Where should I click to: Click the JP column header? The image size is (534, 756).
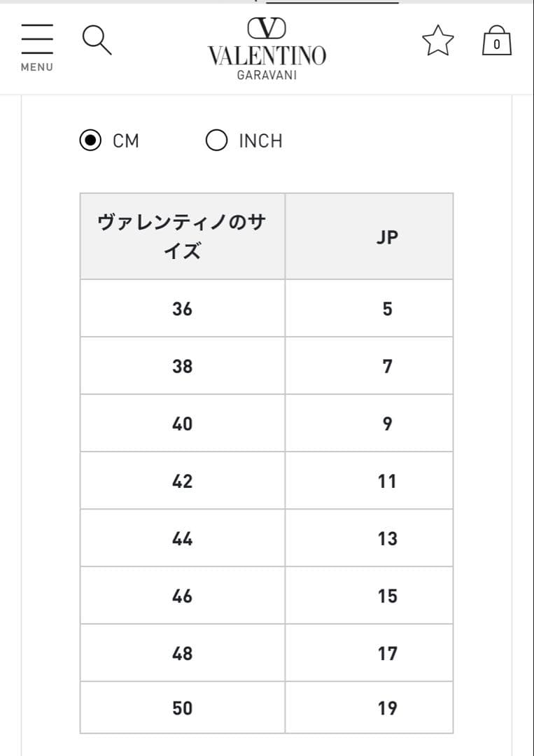(x=387, y=237)
